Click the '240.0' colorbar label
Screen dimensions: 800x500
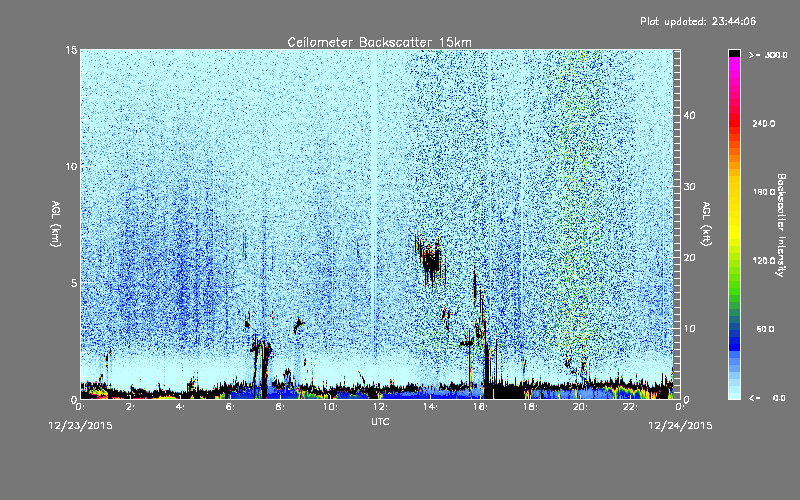[764, 124]
